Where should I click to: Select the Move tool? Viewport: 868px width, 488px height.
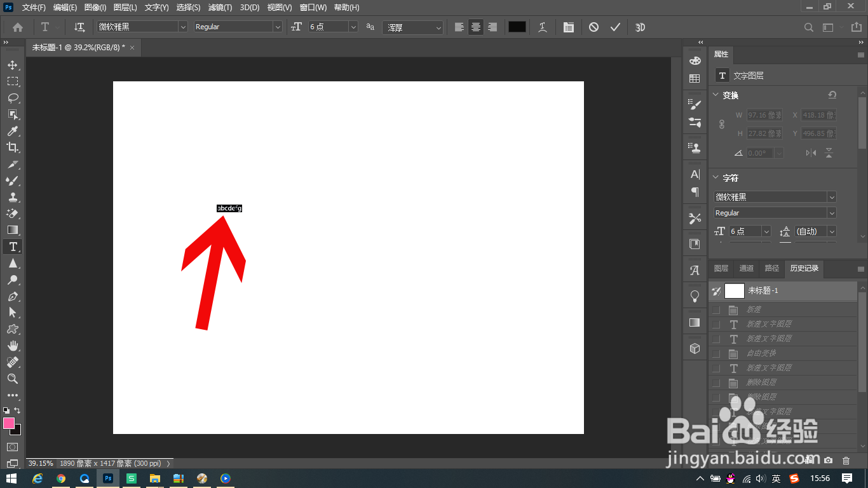tap(13, 65)
